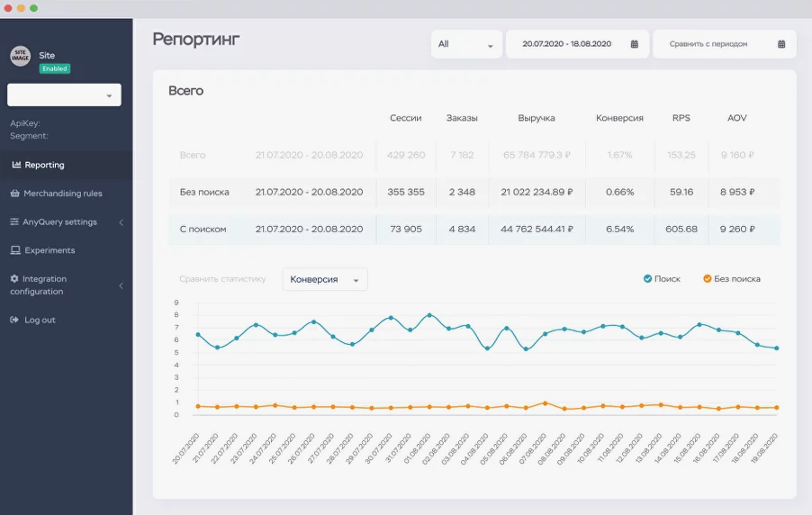Click the AnyQuery settings sliders icon
Screen dimensions: 812x515
tap(14, 221)
